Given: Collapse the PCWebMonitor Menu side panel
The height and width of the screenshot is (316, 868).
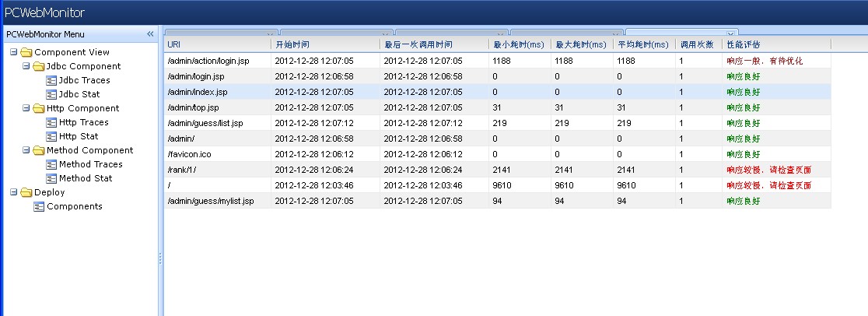Looking at the screenshot, I should 150,34.
